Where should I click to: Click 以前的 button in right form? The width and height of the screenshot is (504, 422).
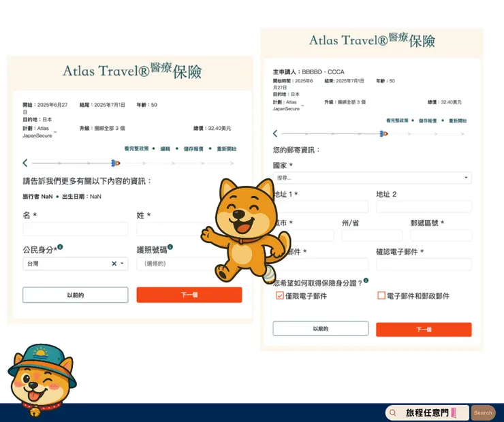pos(321,329)
